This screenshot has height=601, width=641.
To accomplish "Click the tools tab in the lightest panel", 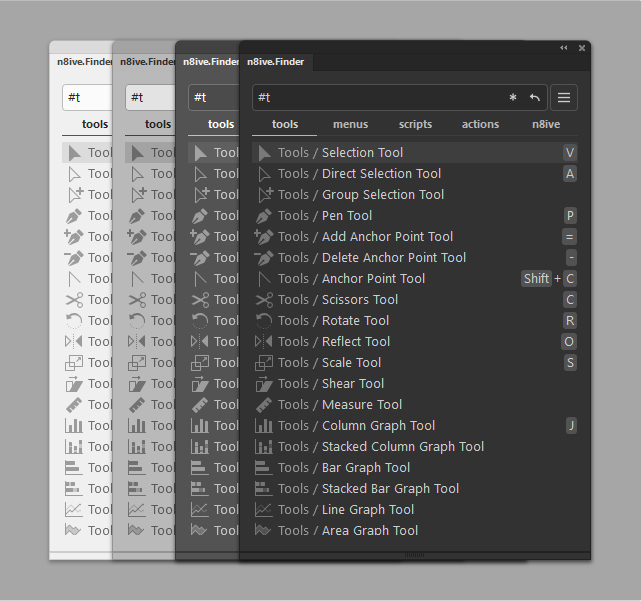I will coord(95,124).
